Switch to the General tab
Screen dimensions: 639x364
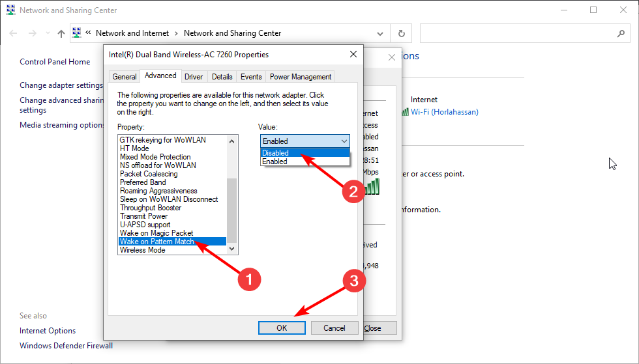point(125,77)
